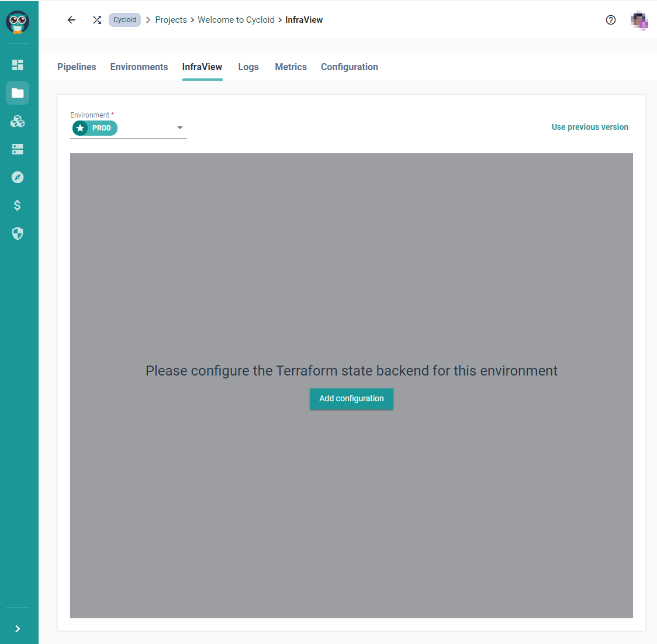
Task: Click the Cycloid owl logo
Action: coord(18,22)
